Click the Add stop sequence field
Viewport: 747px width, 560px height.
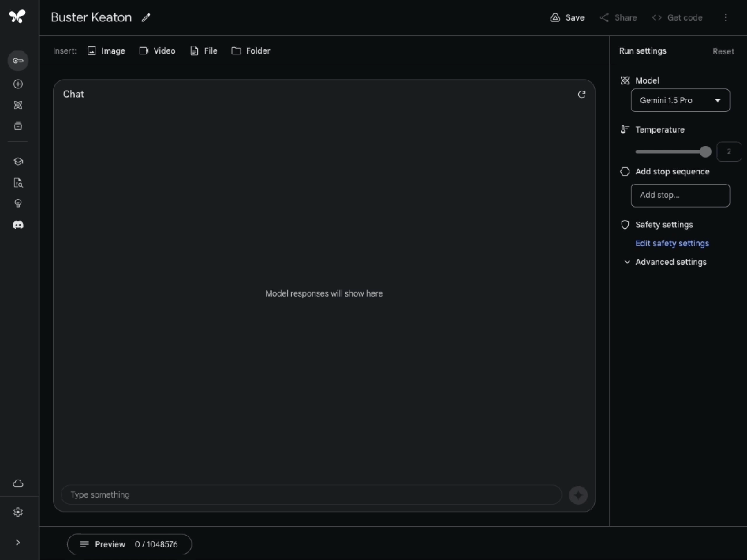681,195
